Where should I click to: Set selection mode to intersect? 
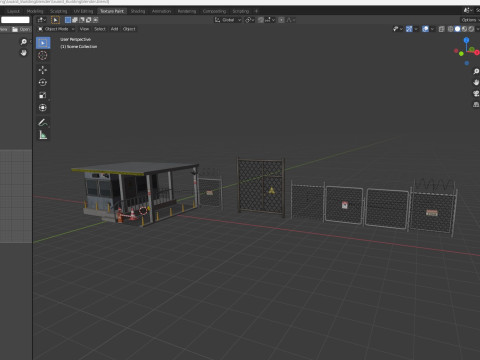point(96,20)
